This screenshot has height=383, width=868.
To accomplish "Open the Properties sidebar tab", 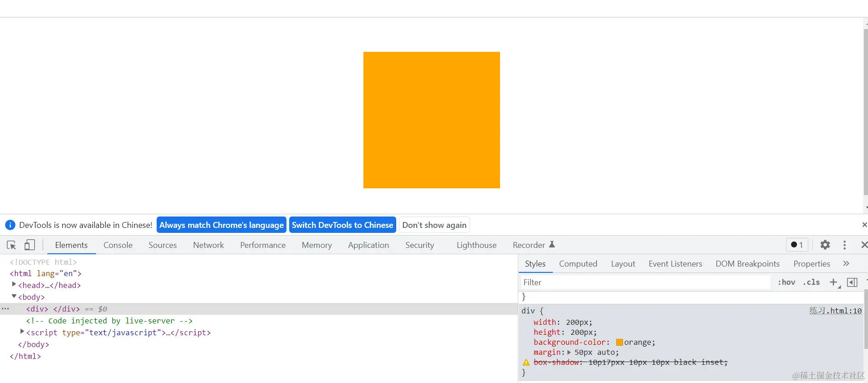I will pyautogui.click(x=812, y=264).
